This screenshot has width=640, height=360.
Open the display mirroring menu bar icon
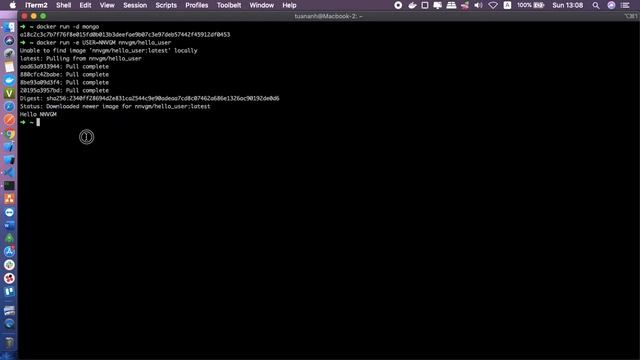(x=438, y=5)
